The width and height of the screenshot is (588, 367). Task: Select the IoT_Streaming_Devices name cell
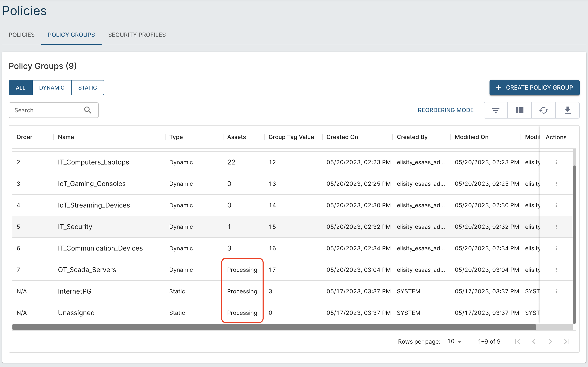pyautogui.click(x=94, y=205)
